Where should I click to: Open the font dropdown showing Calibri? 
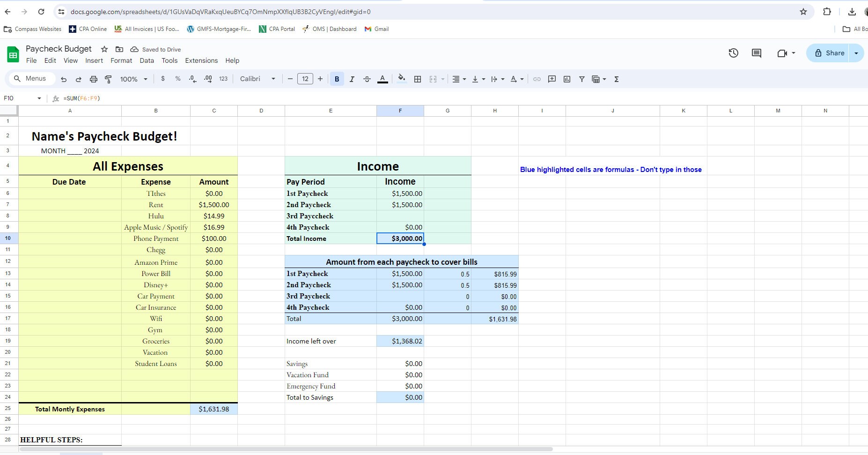(x=257, y=79)
